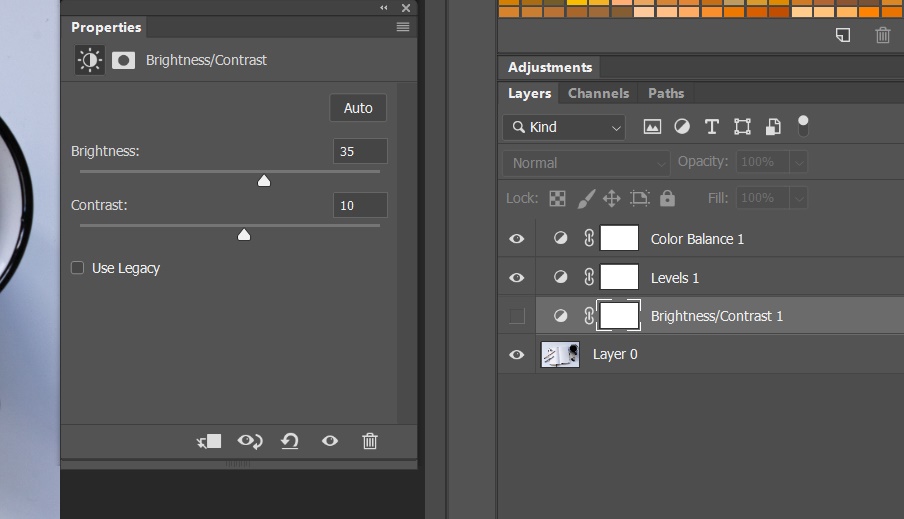This screenshot has width=904, height=519.
Task: Click the Brightness value field
Action: pyautogui.click(x=360, y=151)
